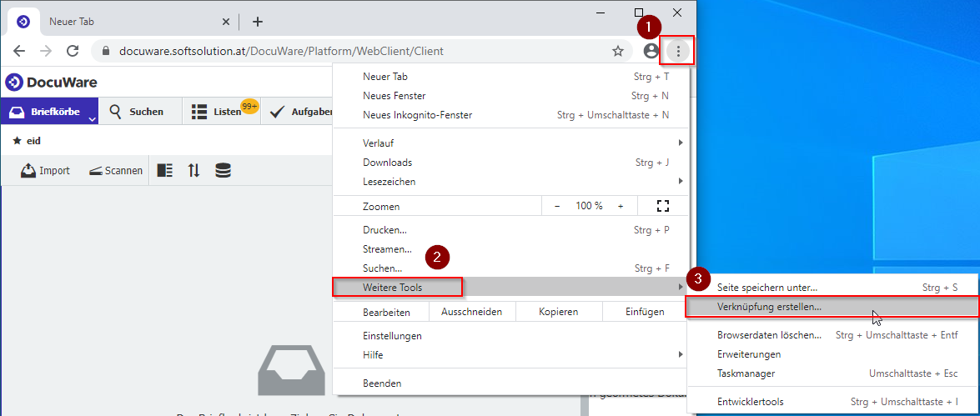This screenshot has width=980, height=416.
Task: Go forward with the arrow button
Action: (x=46, y=51)
